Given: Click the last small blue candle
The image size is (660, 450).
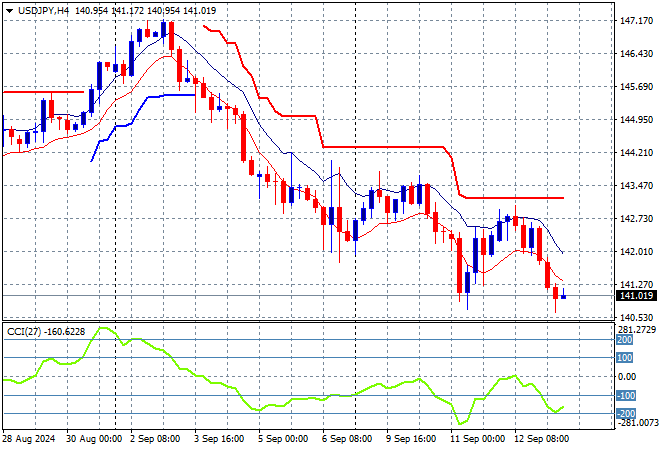Looking at the screenshot, I should click(564, 296).
